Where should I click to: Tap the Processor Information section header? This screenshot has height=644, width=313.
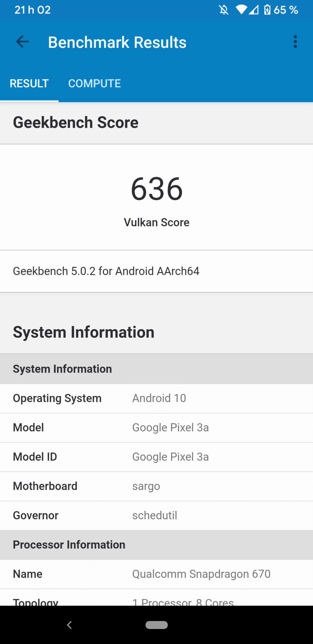click(69, 545)
